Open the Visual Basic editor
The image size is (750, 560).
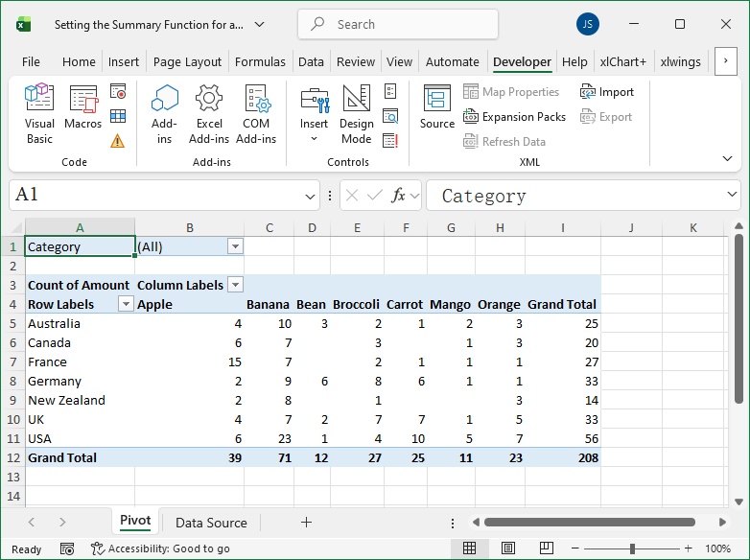coord(39,114)
